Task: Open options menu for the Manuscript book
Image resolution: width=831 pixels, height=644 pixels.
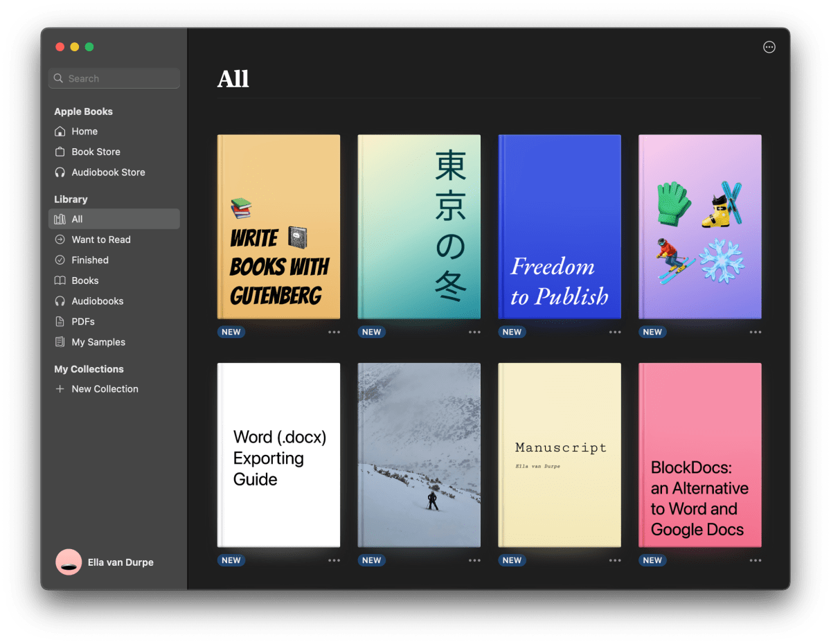Action: click(615, 560)
